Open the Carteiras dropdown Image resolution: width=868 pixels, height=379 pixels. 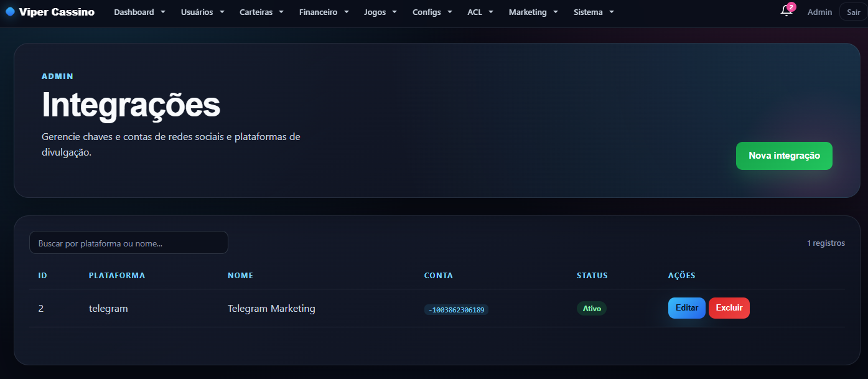(x=261, y=12)
